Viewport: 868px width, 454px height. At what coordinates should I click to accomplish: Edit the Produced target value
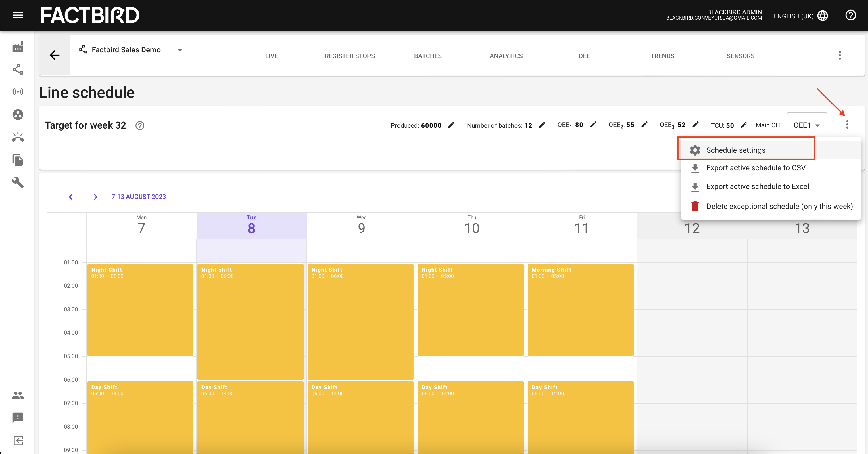tap(451, 125)
